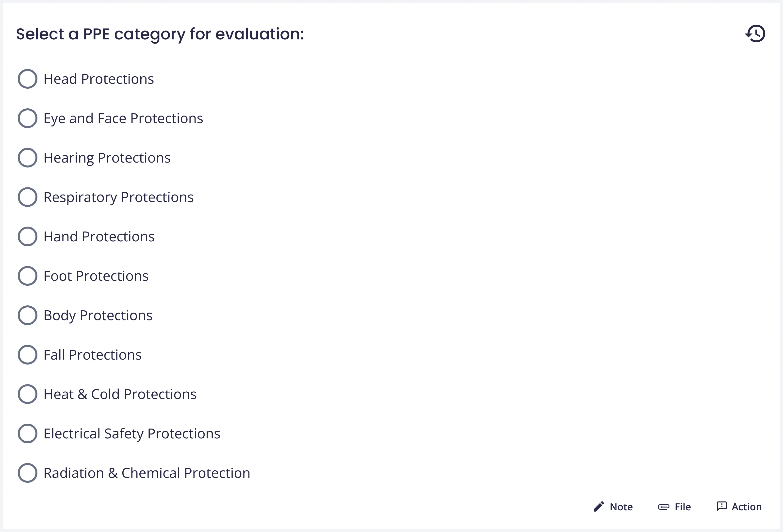Click the Electrical Safety Protections label text

132,434
